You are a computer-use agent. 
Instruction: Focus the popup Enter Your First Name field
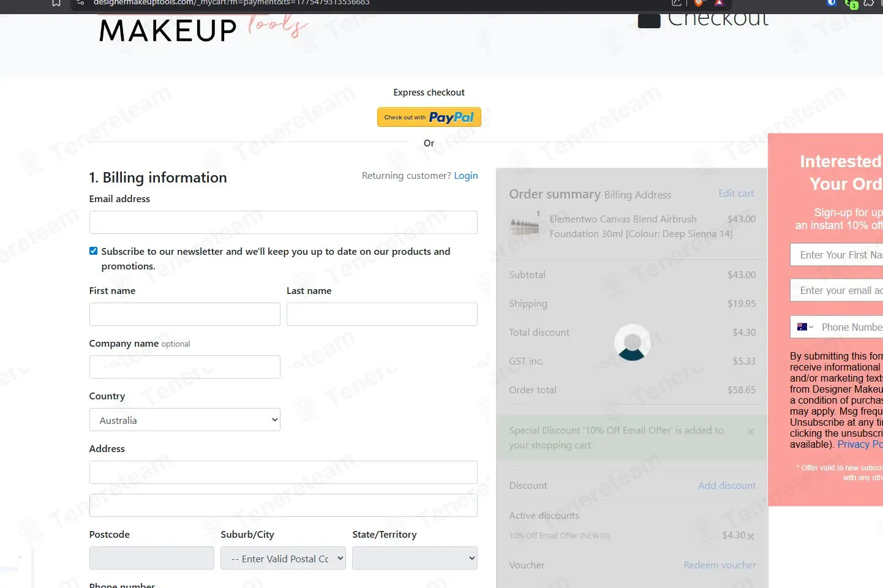click(836, 255)
